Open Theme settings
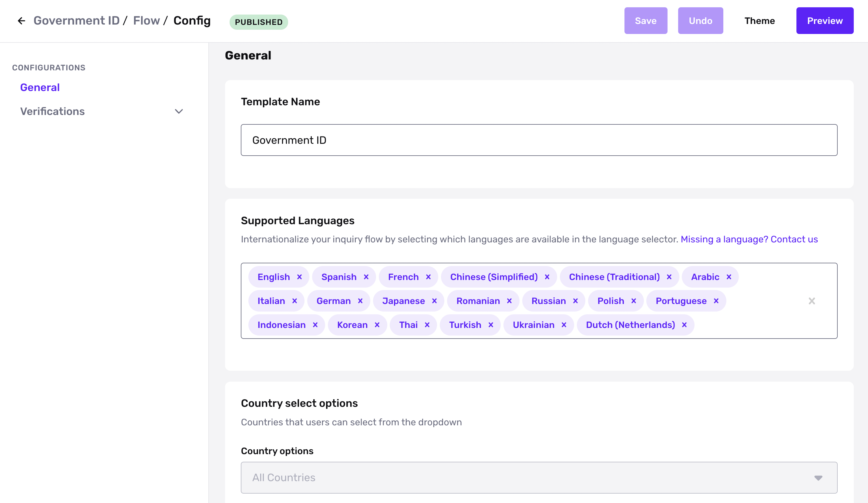The image size is (868, 503). [x=759, y=21]
